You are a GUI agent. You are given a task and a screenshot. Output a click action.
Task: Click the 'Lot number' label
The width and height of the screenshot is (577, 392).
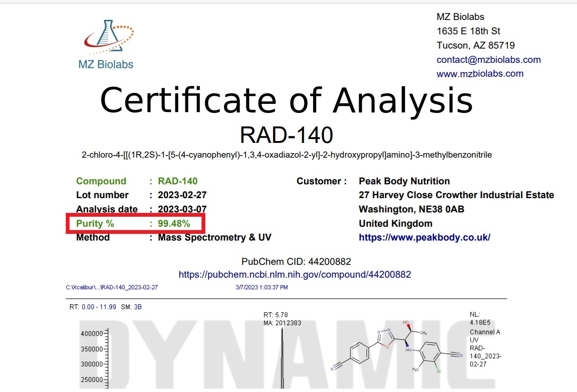click(102, 195)
